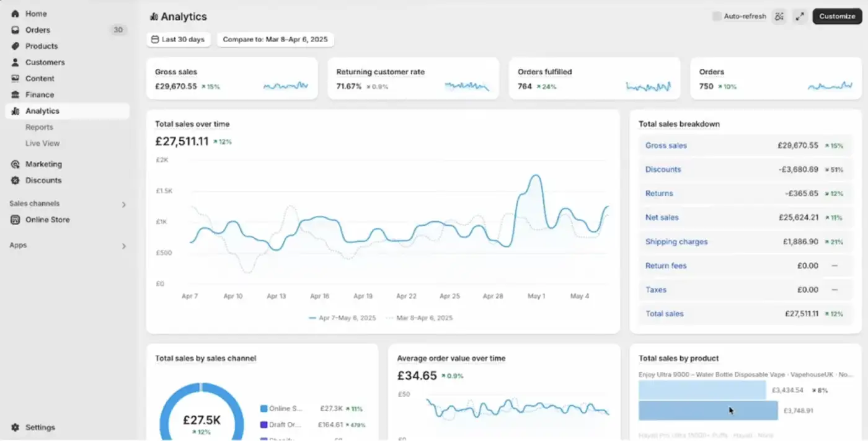868x441 pixels.
Task: Open the Customers section icon
Action: click(x=16, y=61)
